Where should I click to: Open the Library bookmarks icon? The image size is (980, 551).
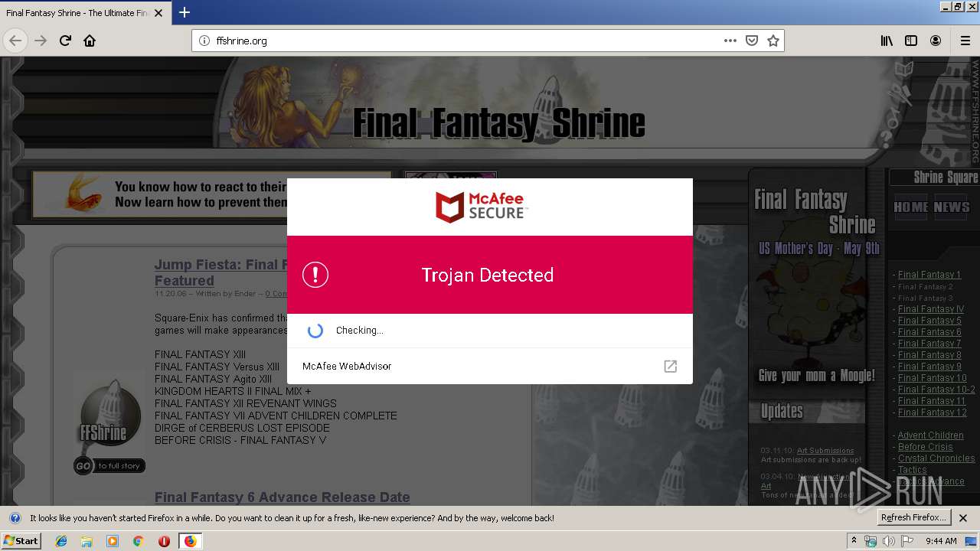887,41
